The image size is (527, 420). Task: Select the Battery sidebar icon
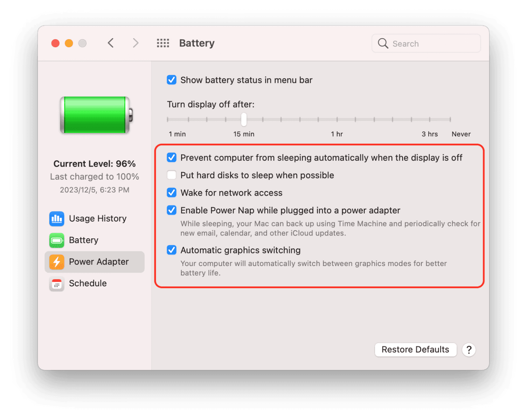56,240
